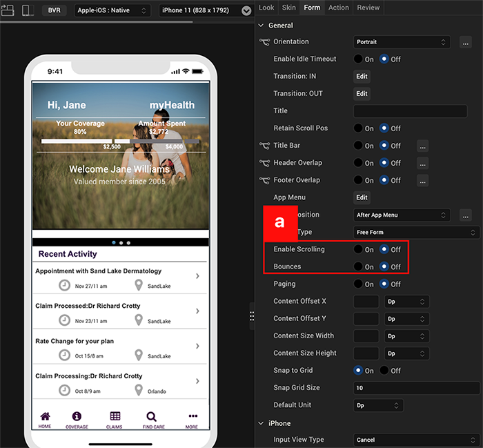Tap the CLAIMS grid icon

point(115,416)
